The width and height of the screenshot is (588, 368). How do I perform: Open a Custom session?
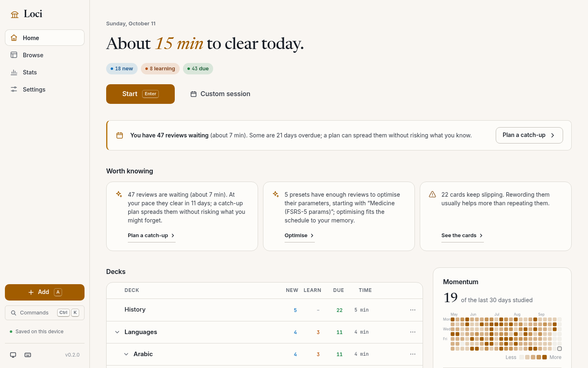[x=220, y=94]
